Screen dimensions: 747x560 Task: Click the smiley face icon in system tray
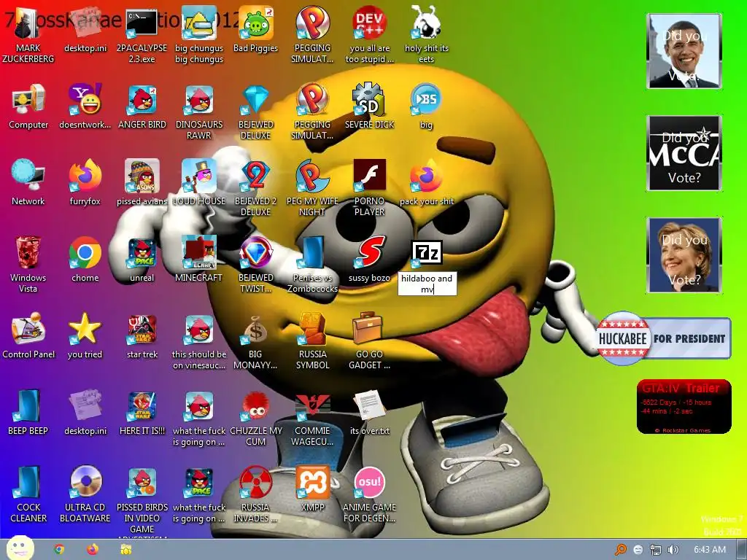(638, 550)
